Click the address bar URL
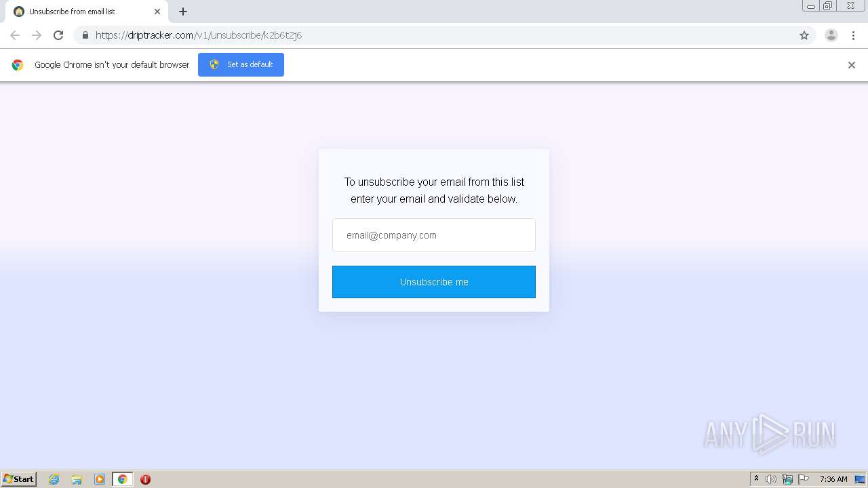868x488 pixels. (x=199, y=35)
